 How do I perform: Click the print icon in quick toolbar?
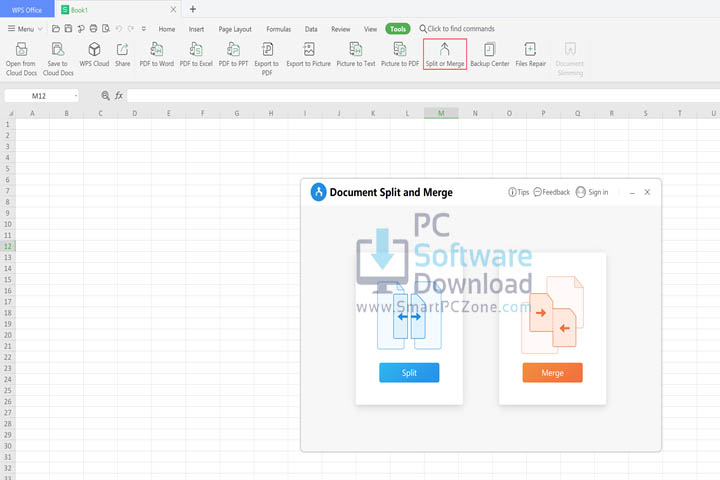pyautogui.click(x=93, y=28)
